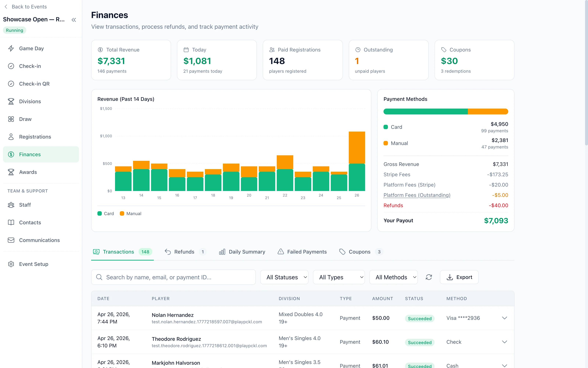The width and height of the screenshot is (588, 368).
Task: Click the Finances dollar icon in sidebar
Action: point(11,154)
